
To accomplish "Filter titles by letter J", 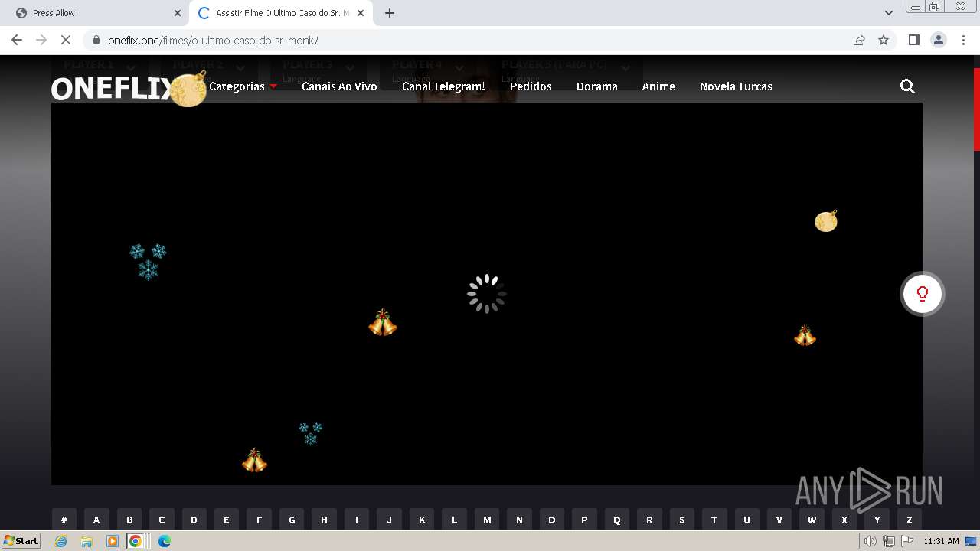I will coord(389,520).
